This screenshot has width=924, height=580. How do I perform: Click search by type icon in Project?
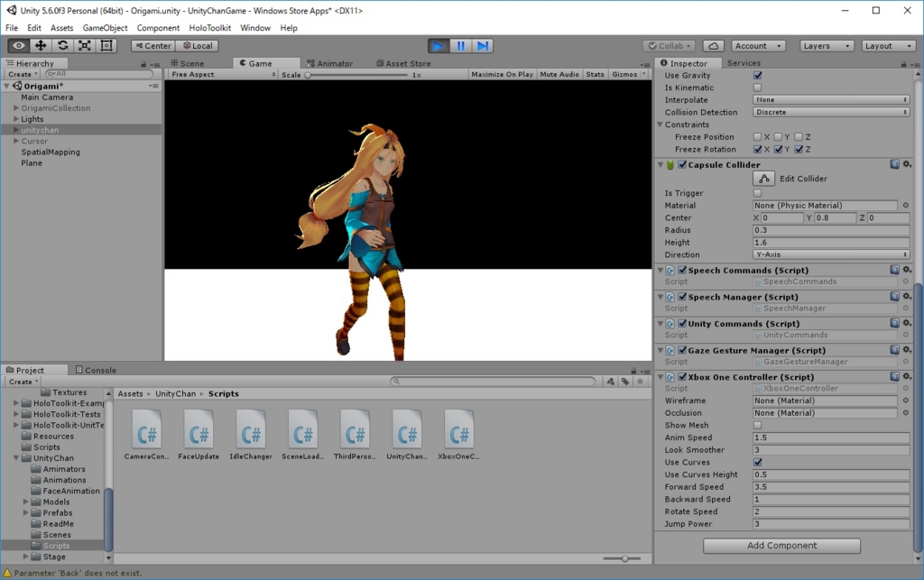pyautogui.click(x=611, y=382)
